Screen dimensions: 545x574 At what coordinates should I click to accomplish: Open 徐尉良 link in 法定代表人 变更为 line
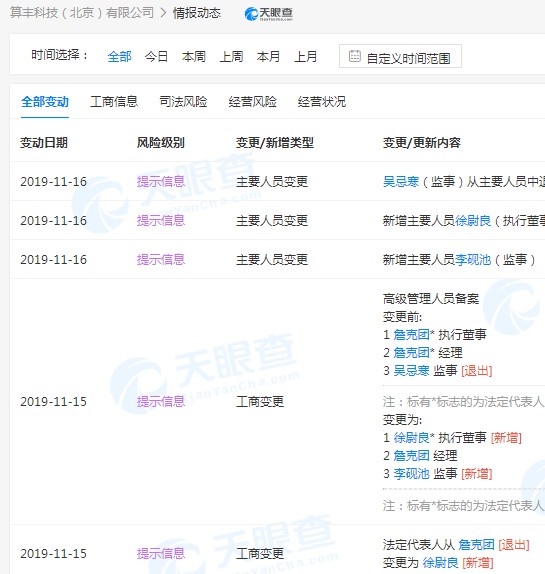(440, 563)
